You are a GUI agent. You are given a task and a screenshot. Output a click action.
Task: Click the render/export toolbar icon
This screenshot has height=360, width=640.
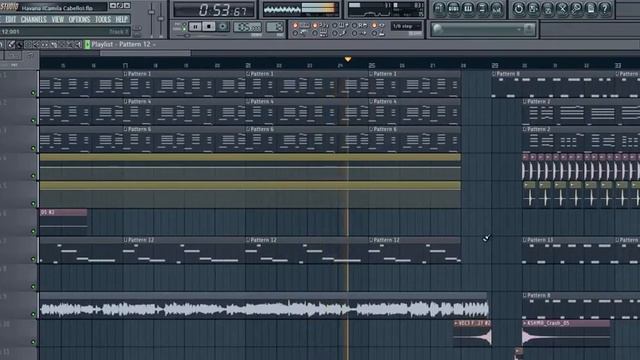547,9
